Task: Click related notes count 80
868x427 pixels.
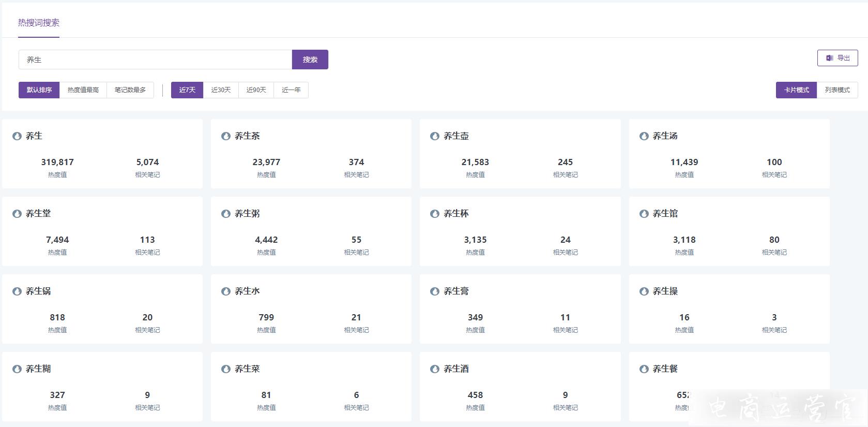Action: coord(774,240)
